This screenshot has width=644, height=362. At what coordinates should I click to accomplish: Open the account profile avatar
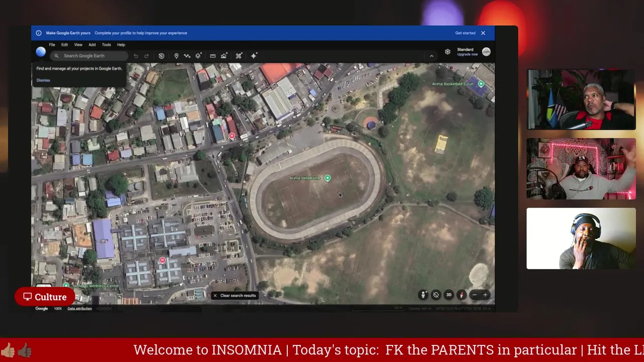pos(486,52)
